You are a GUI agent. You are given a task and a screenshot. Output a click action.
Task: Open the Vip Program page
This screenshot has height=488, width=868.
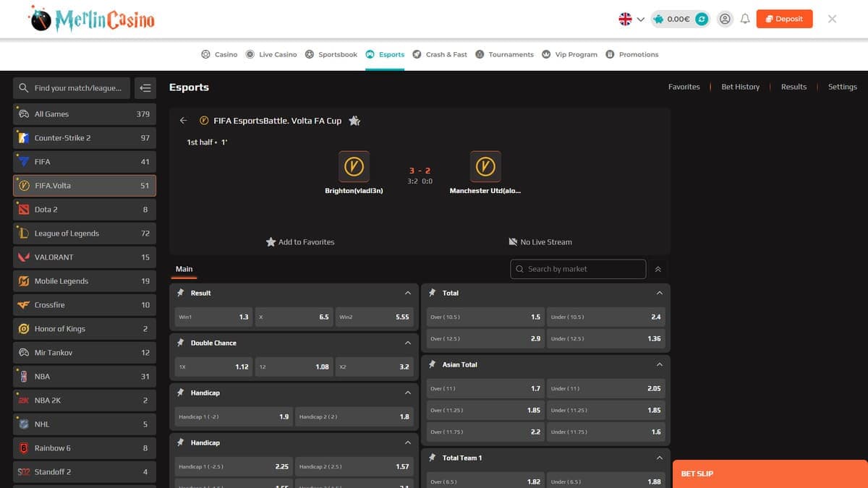tap(569, 54)
